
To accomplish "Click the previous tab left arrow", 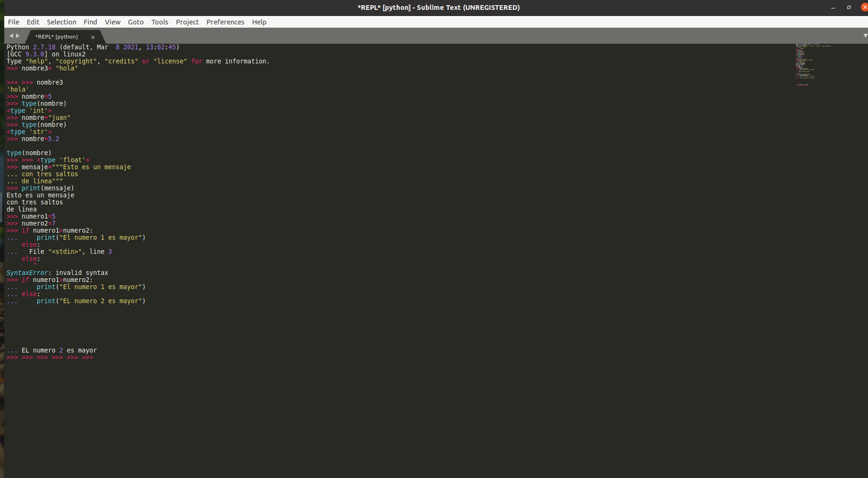I will pos(11,36).
